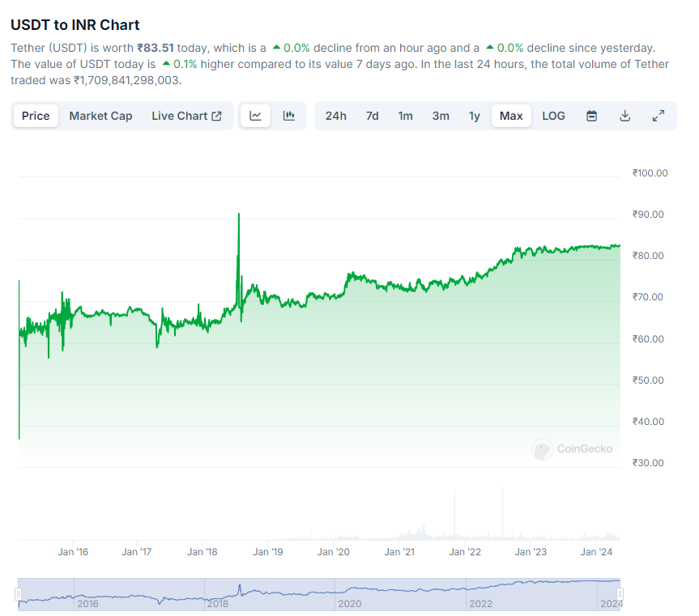
Task: Click the Jan '20 x-axis label
Action: 334,552
